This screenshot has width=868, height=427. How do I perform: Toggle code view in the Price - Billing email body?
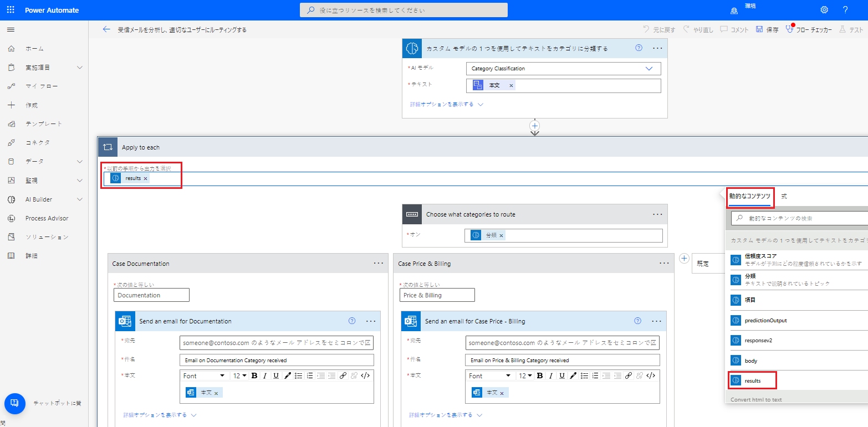(x=651, y=376)
